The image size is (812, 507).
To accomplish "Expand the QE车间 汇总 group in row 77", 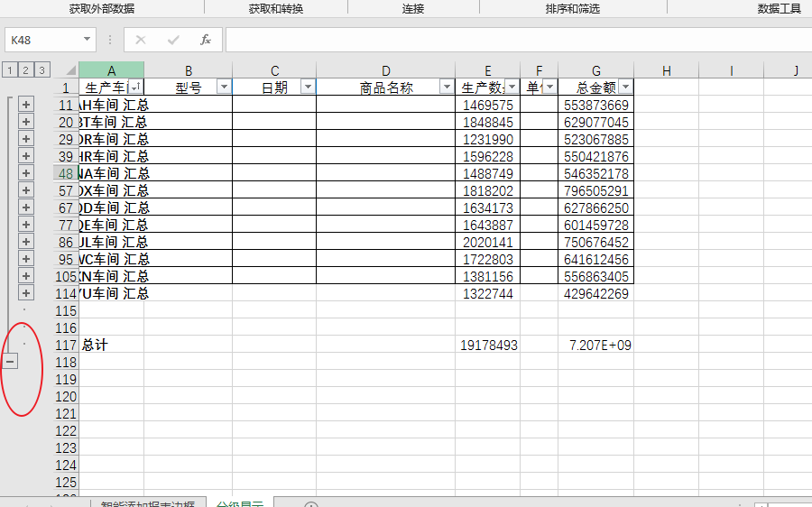I will tap(26, 225).
